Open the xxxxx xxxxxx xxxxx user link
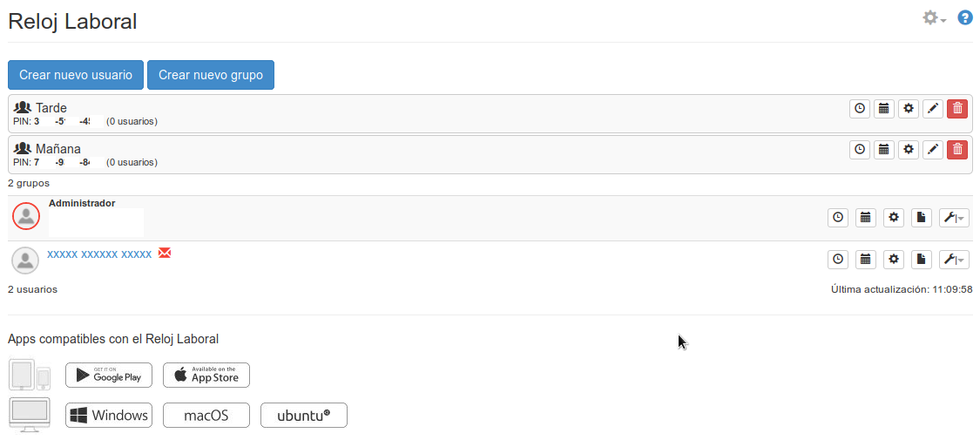The image size is (980, 440). click(99, 254)
